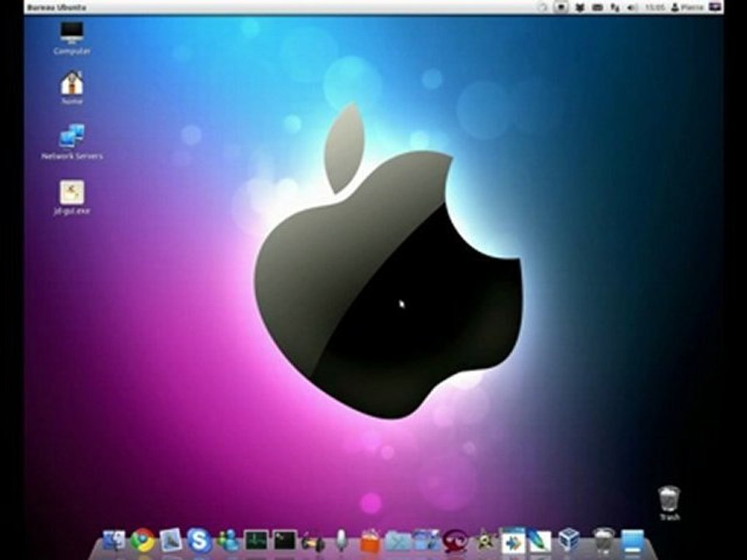Image resolution: width=747 pixels, height=560 pixels.
Task: Open the trash can in the dock
Action: pyautogui.click(x=604, y=541)
